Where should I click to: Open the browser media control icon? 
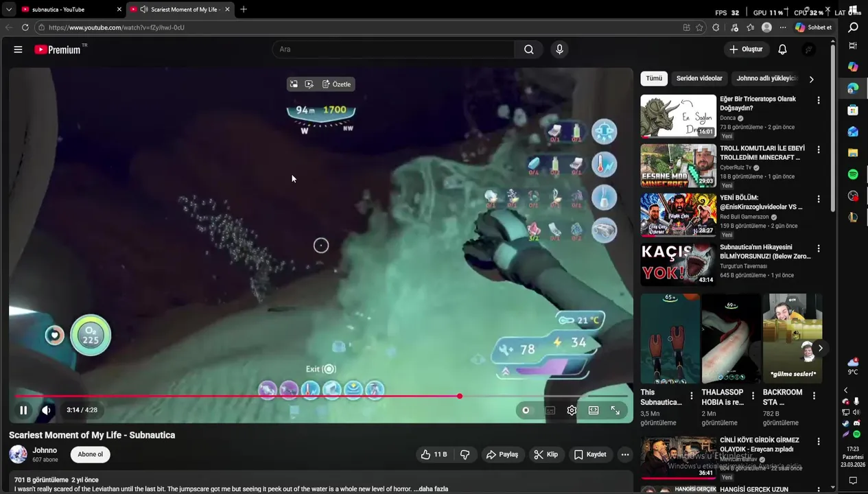coord(734,27)
